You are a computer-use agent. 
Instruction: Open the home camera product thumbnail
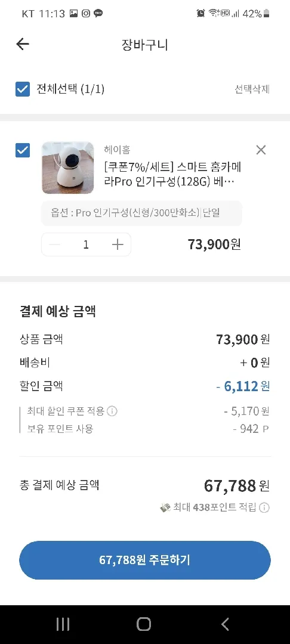(68, 168)
